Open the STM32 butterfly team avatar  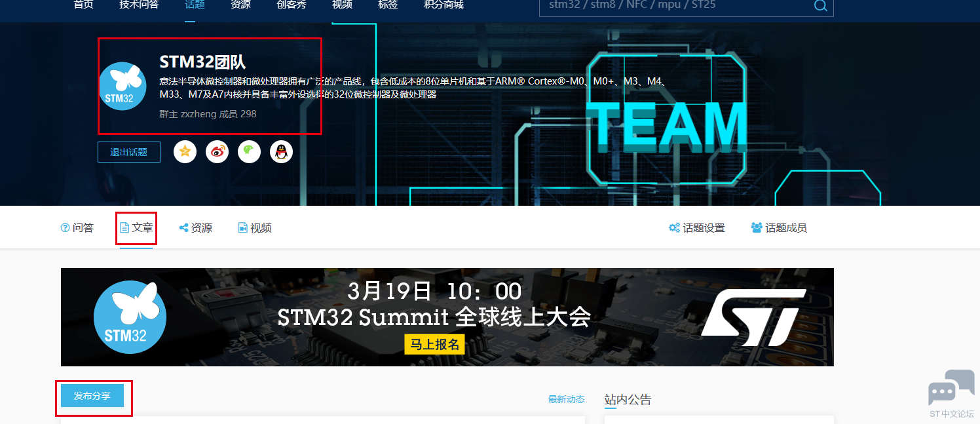coord(122,86)
